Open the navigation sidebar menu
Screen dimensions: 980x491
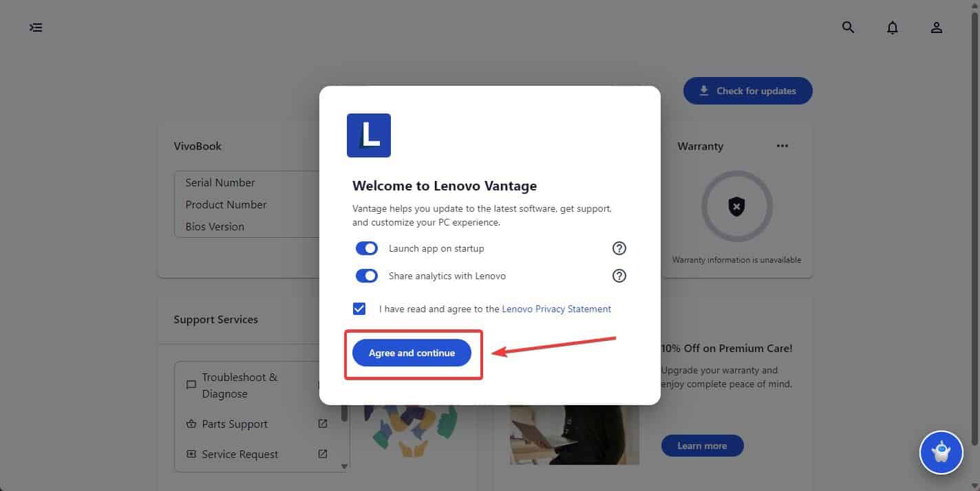36,28
